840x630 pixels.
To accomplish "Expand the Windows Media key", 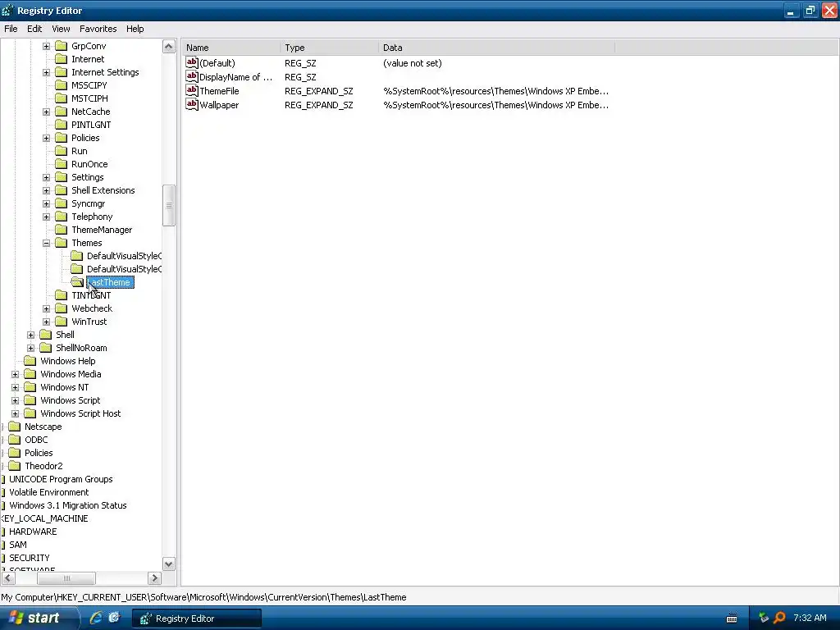I will point(15,374).
